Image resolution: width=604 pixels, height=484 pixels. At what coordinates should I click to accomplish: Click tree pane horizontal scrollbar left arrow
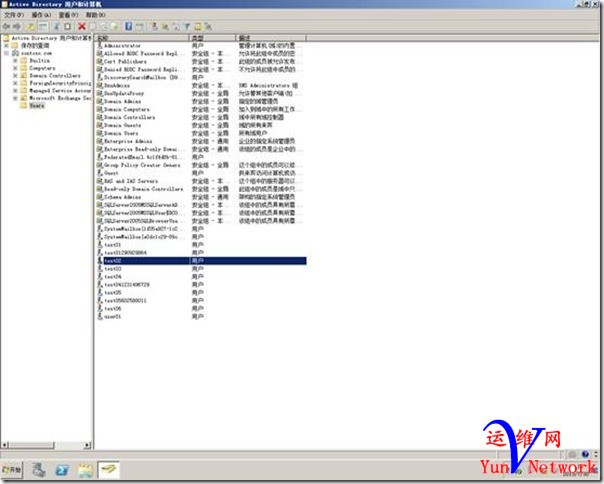[5, 445]
